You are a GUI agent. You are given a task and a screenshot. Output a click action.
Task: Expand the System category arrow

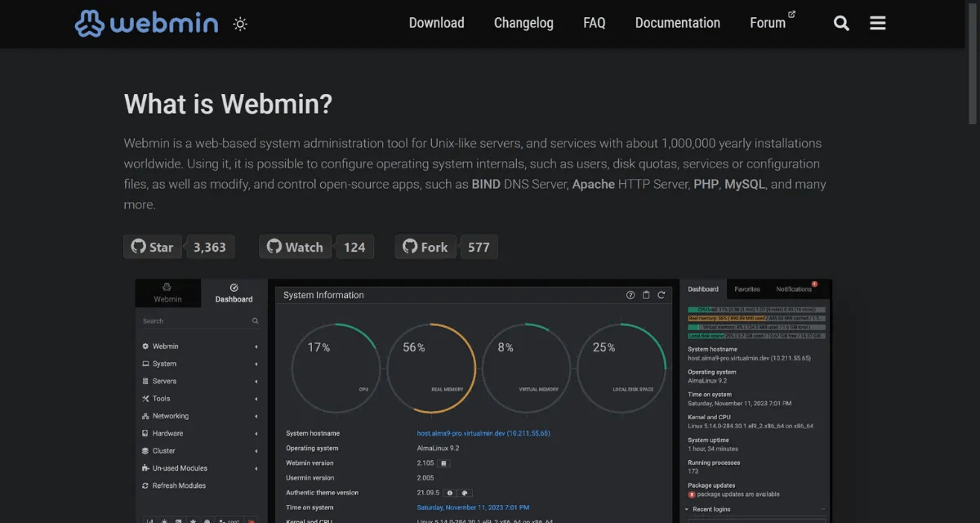pos(256,364)
